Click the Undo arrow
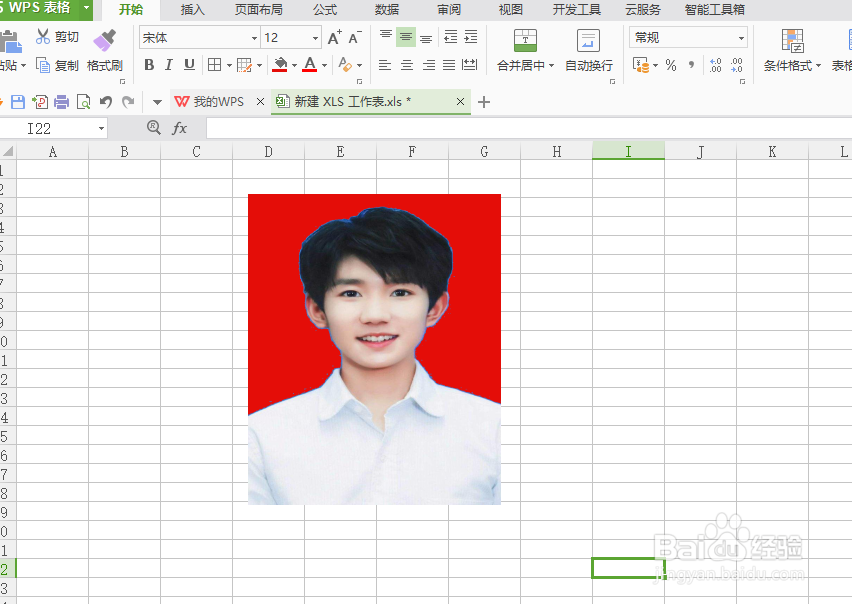Image resolution: width=852 pixels, height=604 pixels. coord(106,102)
